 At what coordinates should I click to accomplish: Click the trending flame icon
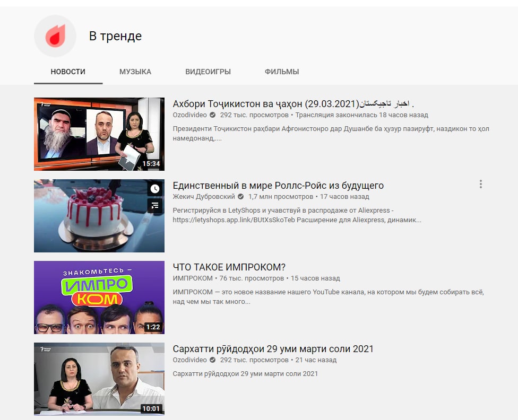click(x=55, y=36)
